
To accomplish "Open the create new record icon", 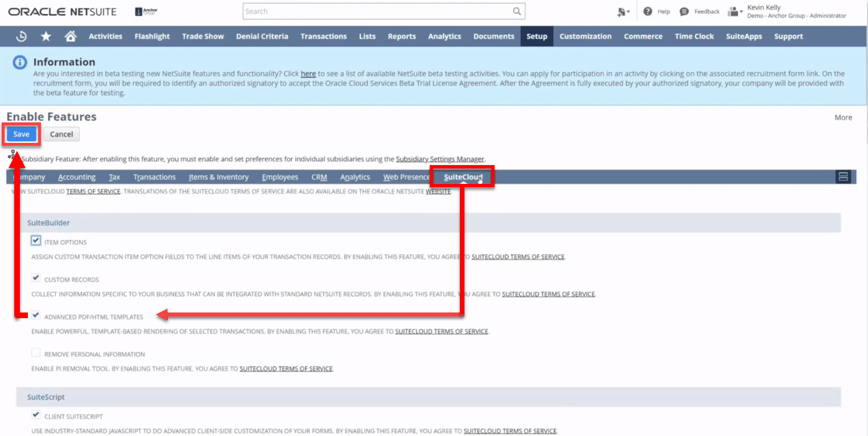I will [623, 11].
